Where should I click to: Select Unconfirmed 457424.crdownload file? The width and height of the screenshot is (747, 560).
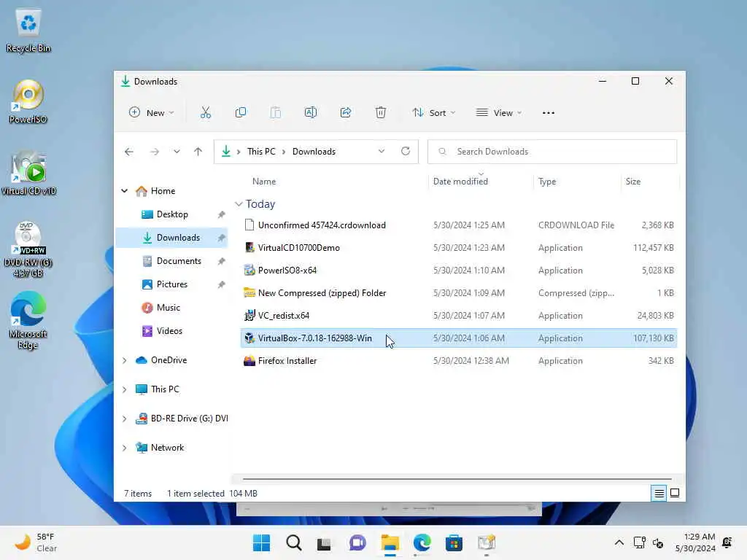click(459, 225)
